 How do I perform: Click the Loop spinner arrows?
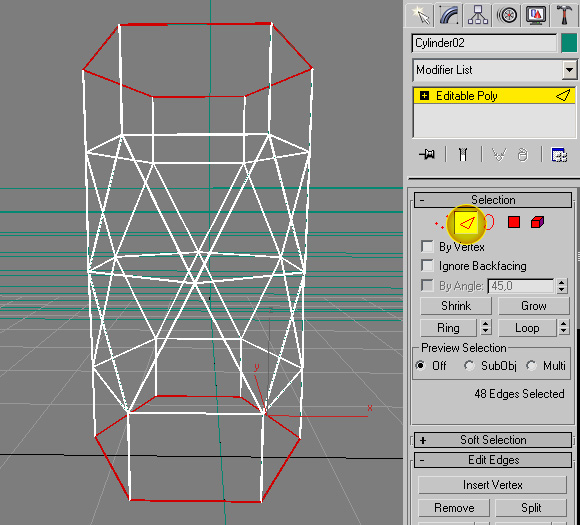tap(563, 327)
